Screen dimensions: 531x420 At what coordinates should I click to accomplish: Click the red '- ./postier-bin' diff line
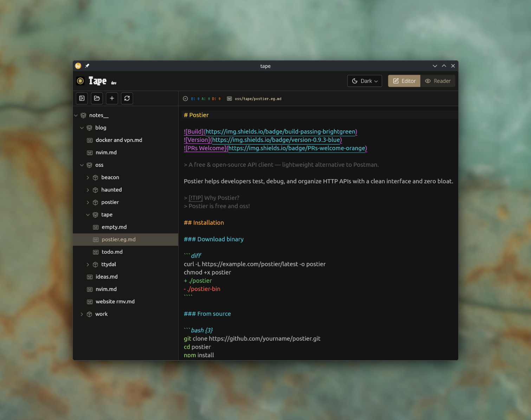pos(202,289)
